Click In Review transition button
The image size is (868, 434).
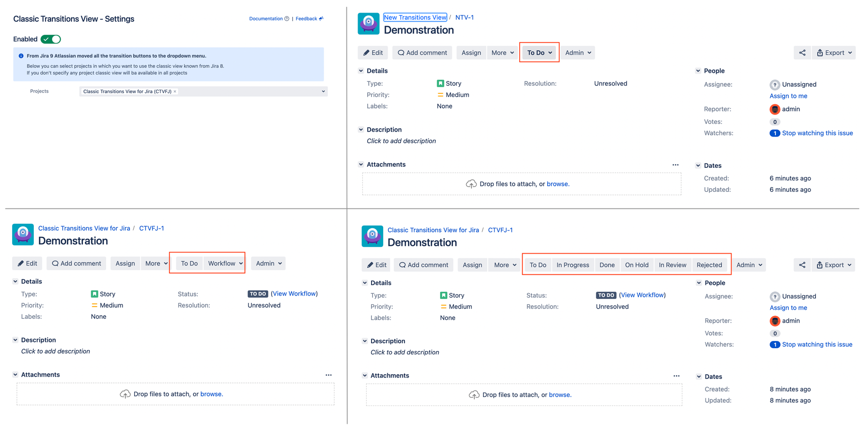point(673,265)
